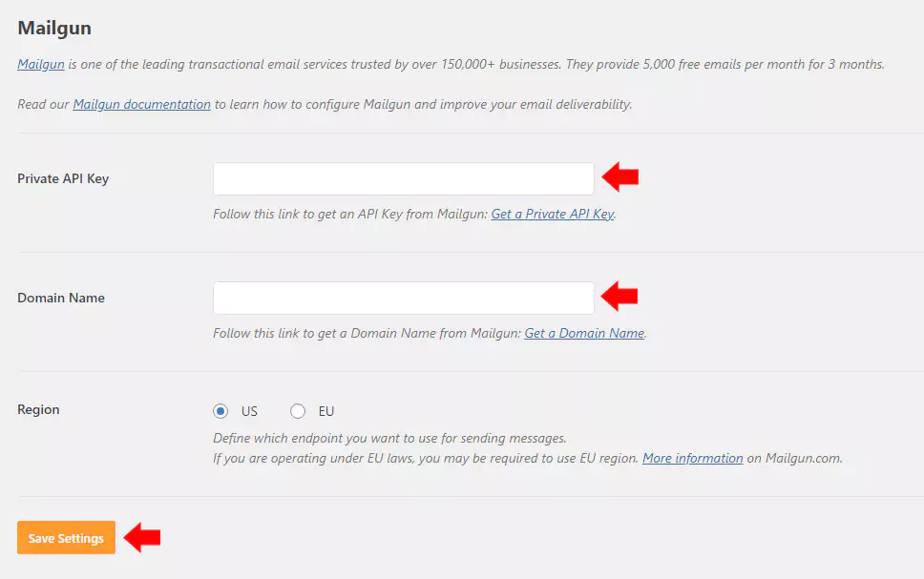Save settings with the orange button
Screen dimensions: 924x579
(66, 537)
